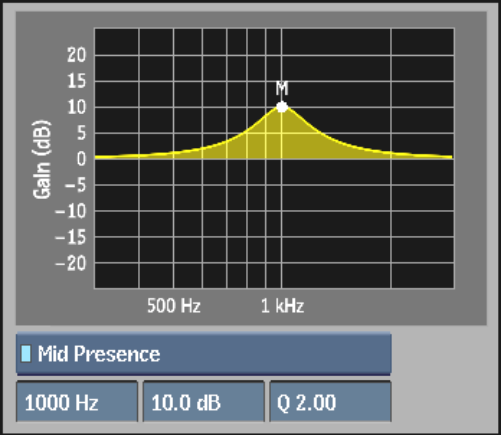
Task: Click the white M control point on the curve
Action: [x=282, y=107]
